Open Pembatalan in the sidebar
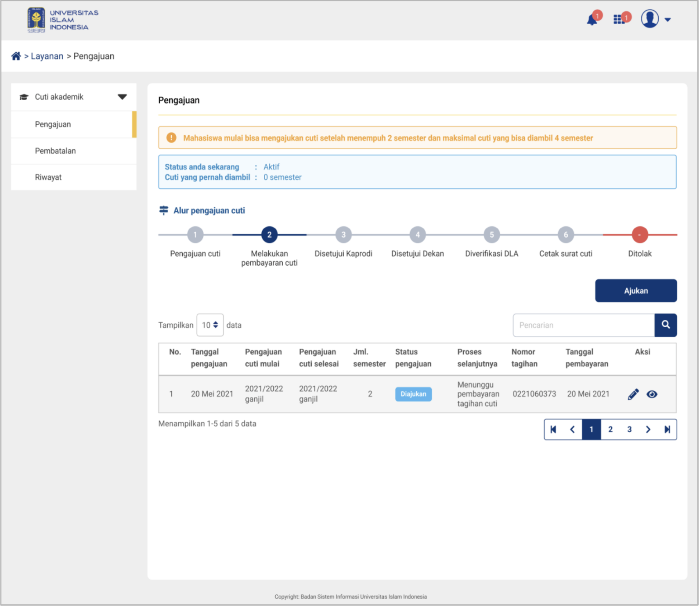This screenshot has width=700, height=607. click(x=55, y=151)
